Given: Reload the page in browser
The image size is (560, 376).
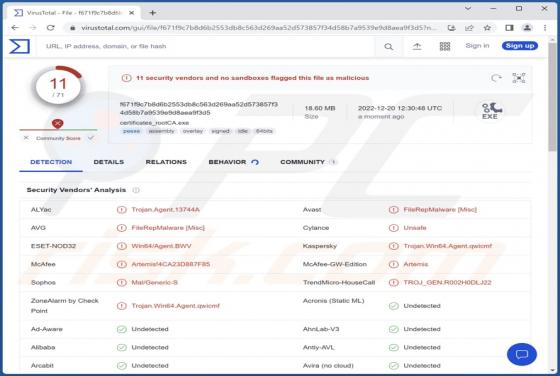Looking at the screenshot, I should (x=50, y=27).
